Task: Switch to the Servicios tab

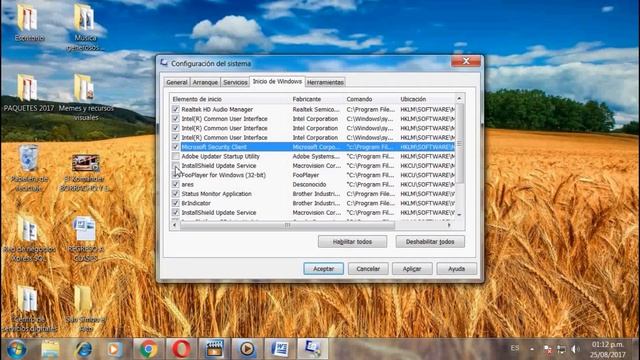Action: [235, 82]
